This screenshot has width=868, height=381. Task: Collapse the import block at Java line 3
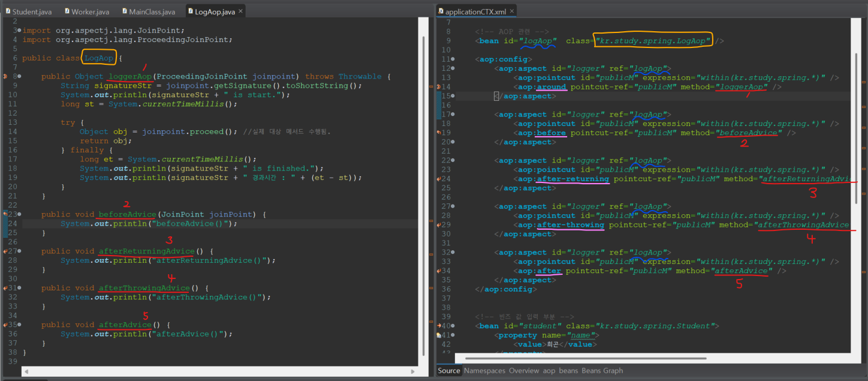tap(20, 31)
